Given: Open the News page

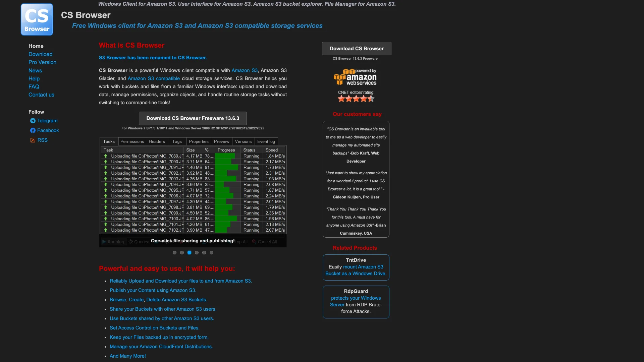Looking at the screenshot, I should click(x=35, y=70).
